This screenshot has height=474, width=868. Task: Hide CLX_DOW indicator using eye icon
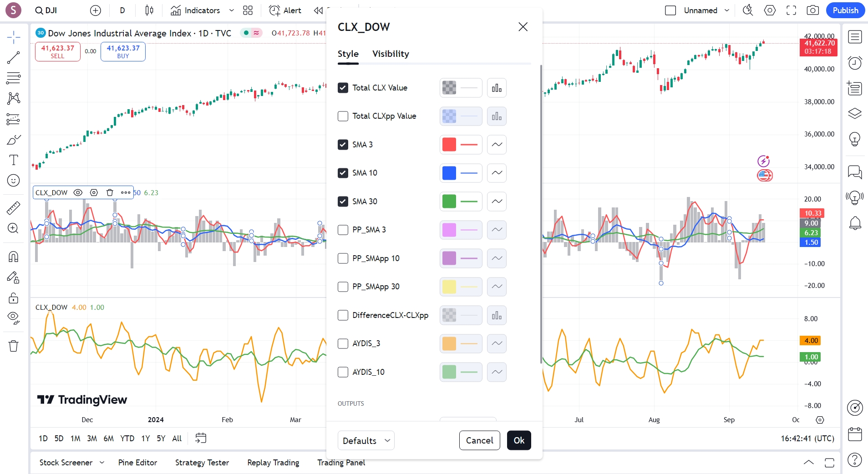tap(78, 192)
